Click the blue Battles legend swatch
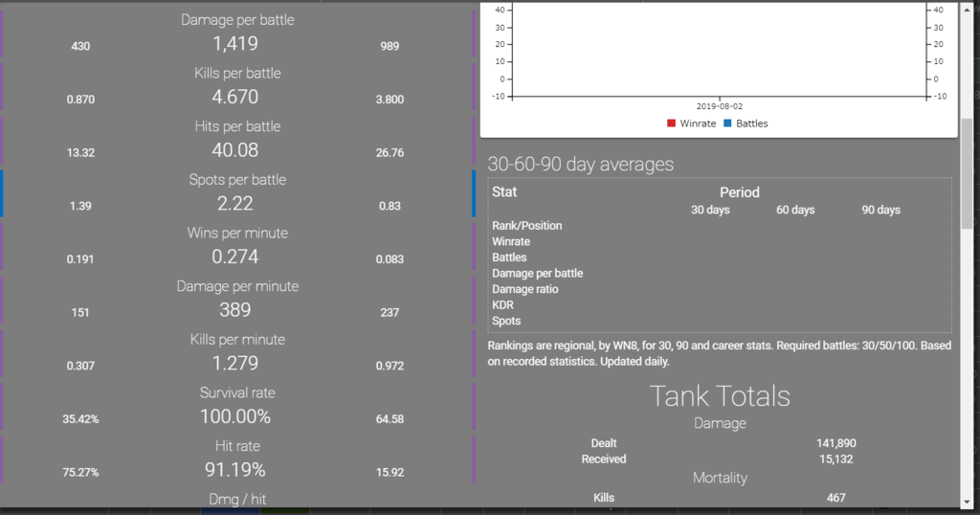The height and width of the screenshot is (515, 980). click(x=727, y=123)
